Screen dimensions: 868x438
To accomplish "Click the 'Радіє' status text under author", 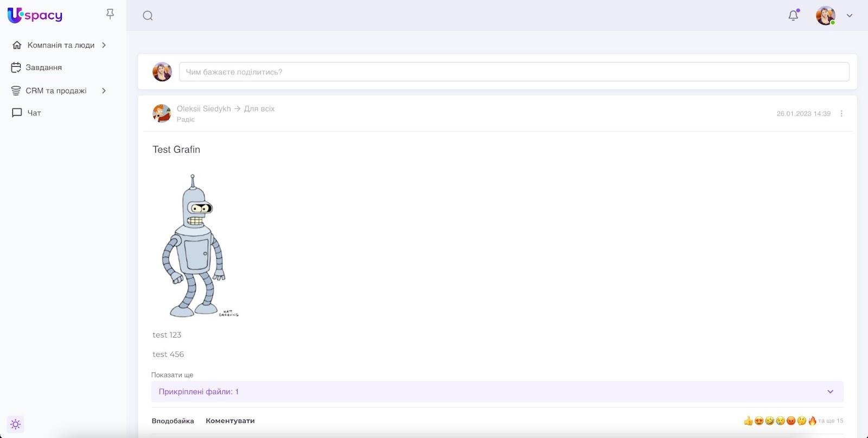I will (186, 120).
